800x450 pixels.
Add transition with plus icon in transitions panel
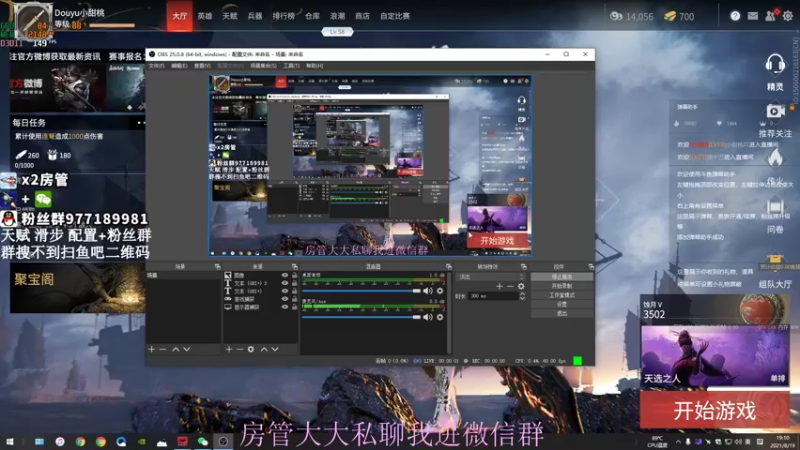(x=499, y=286)
